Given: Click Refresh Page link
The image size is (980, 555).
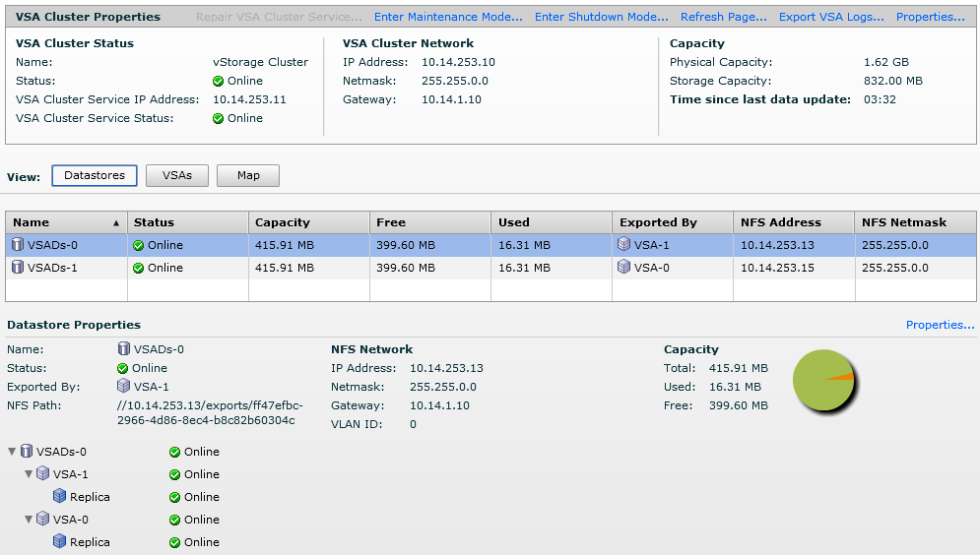Looking at the screenshot, I should click(723, 17).
